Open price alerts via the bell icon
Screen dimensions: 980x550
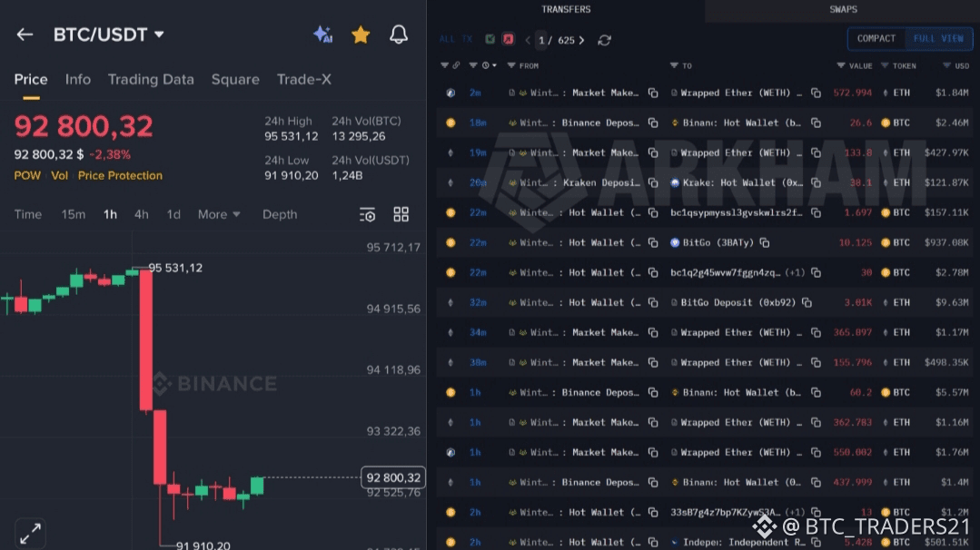click(x=399, y=34)
